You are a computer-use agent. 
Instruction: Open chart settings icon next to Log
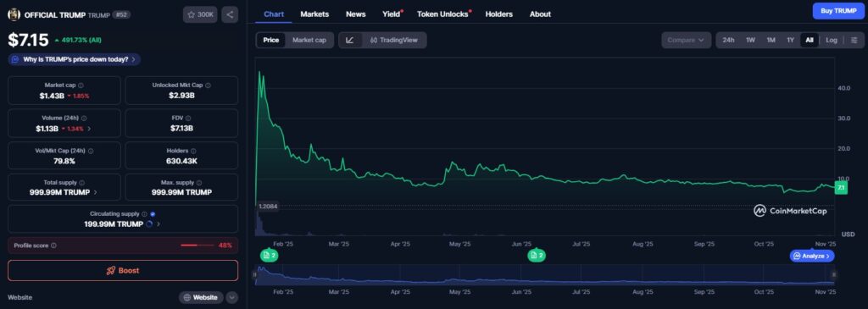coord(854,40)
